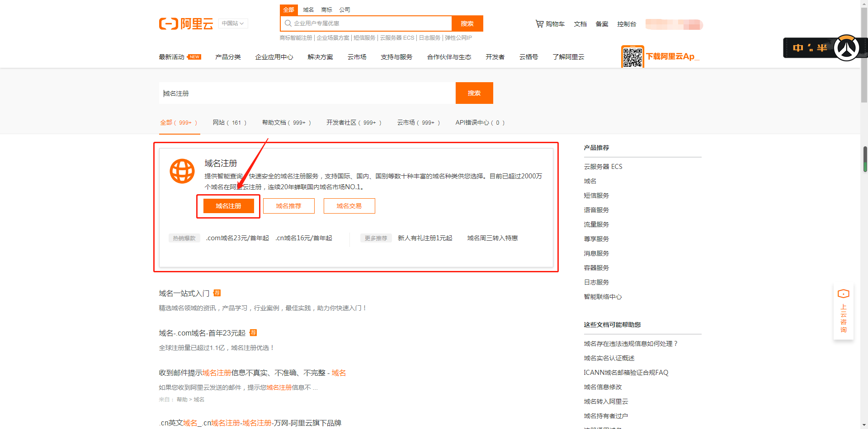Viewport: 868px width, 429px height.
Task: Click the recommended badge beside 域名-.com域名
Action: tap(253, 333)
